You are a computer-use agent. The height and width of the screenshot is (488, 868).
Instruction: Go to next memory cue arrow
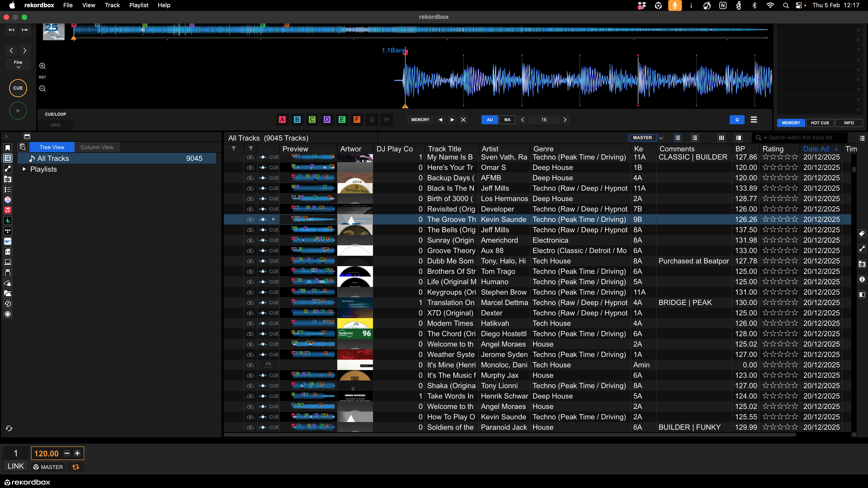tap(452, 120)
